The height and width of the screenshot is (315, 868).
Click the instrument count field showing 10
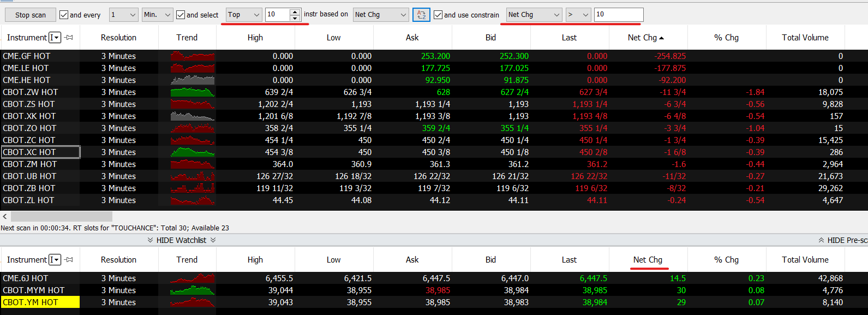[x=277, y=15]
